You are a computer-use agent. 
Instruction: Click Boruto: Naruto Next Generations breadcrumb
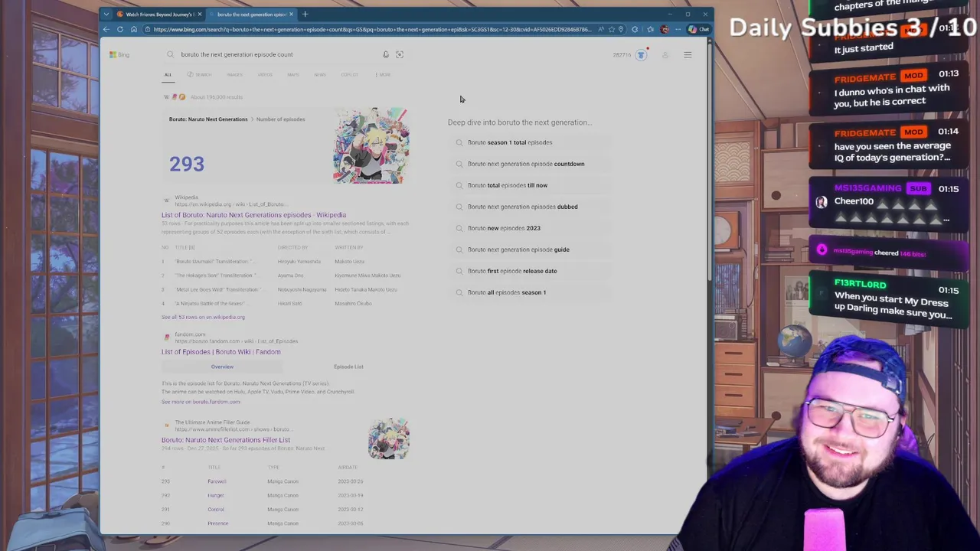tap(208, 119)
